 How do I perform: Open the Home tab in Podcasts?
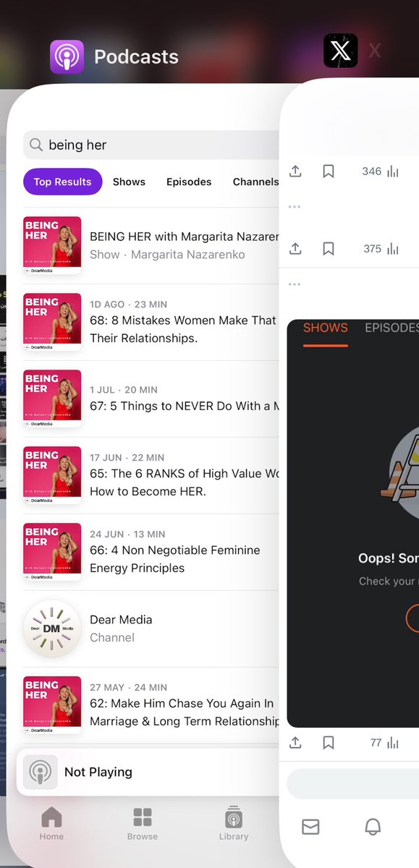[51, 824]
